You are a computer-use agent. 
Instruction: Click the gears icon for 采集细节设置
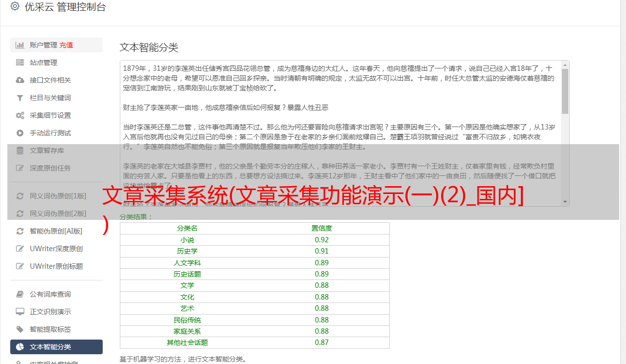coord(20,115)
